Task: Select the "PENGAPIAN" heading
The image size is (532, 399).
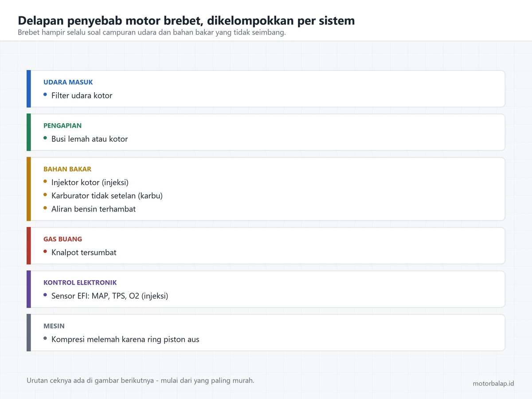Action: pos(63,125)
